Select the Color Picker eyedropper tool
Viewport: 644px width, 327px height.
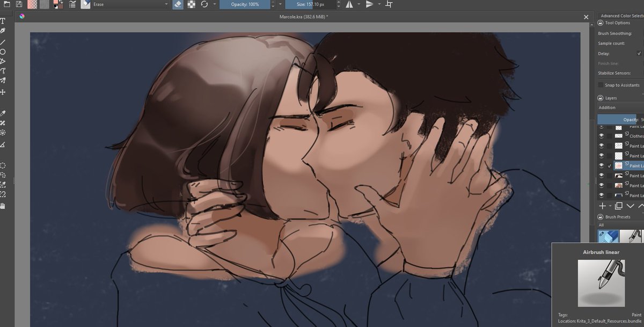pyautogui.click(x=3, y=113)
